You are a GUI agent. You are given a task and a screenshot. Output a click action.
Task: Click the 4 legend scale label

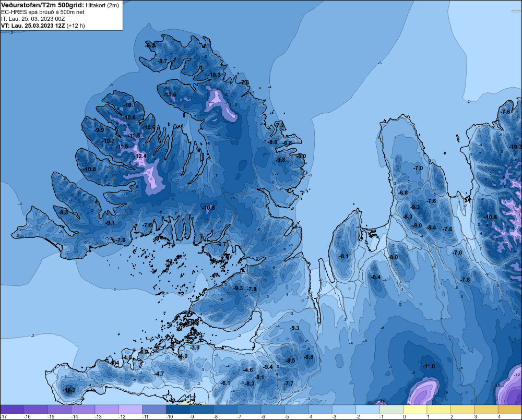499,417
